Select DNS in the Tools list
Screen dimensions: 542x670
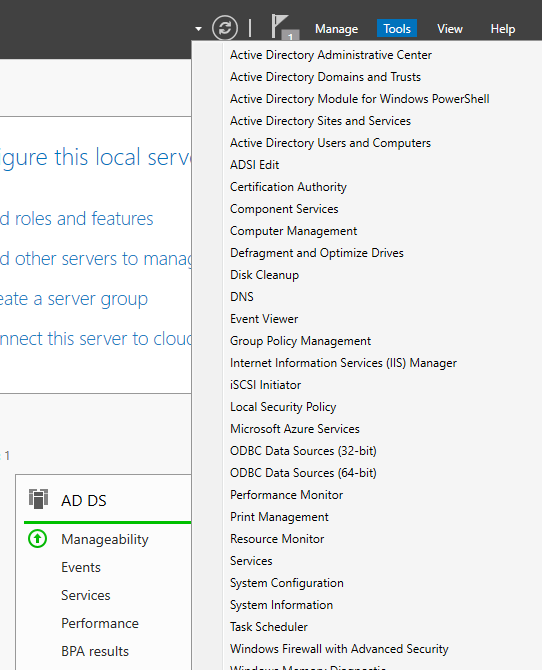click(x=242, y=297)
